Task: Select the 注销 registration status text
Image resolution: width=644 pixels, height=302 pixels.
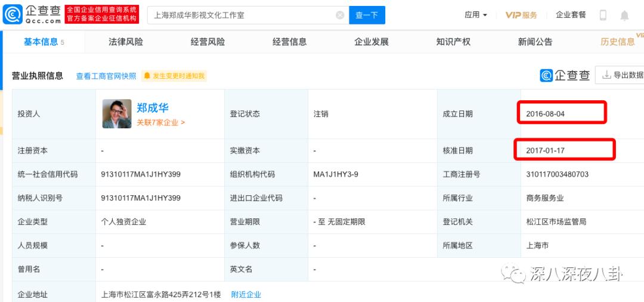Action: pyautogui.click(x=321, y=114)
